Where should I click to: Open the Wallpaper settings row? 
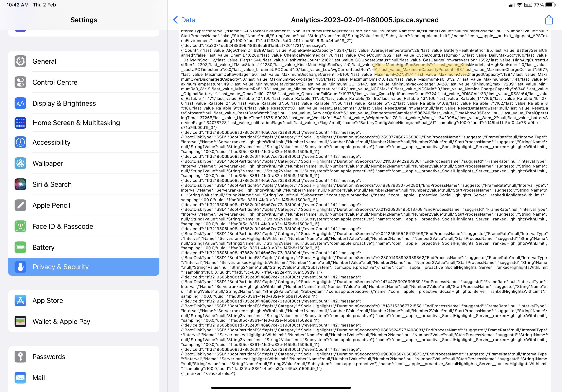48,163
